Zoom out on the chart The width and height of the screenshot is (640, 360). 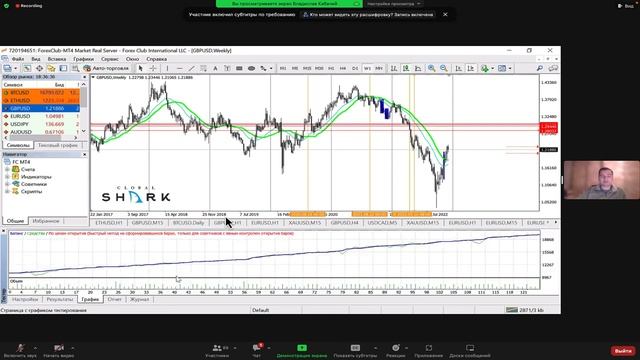(x=444, y=68)
